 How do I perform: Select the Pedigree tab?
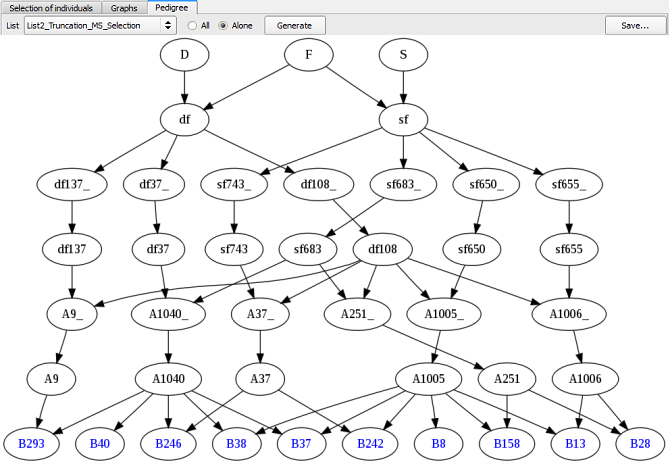(173, 7)
